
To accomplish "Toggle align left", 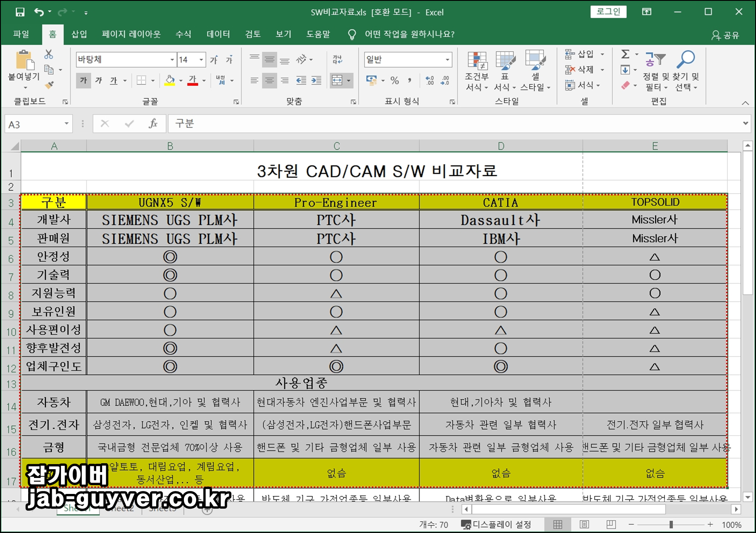I will (x=255, y=80).
